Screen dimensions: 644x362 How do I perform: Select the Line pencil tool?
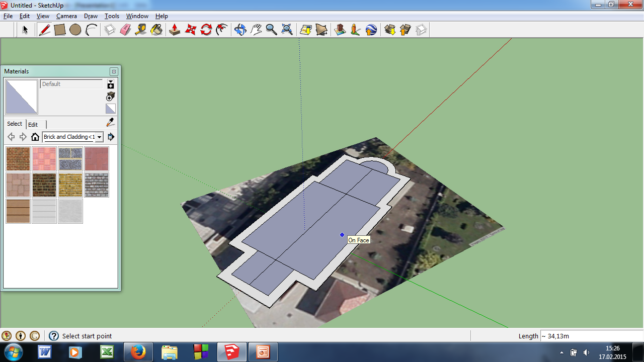44,30
